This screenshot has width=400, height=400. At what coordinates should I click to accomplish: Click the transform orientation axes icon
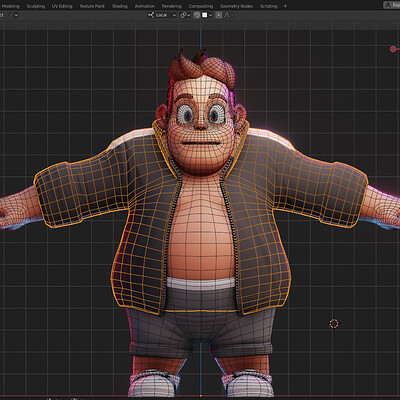coord(151,15)
